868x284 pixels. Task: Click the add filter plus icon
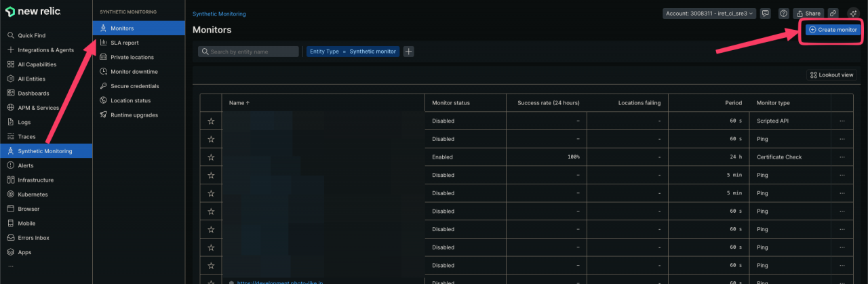click(409, 52)
